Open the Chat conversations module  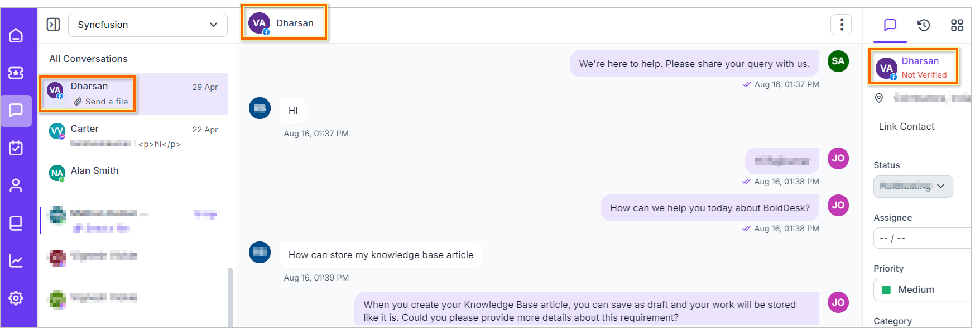click(x=16, y=110)
